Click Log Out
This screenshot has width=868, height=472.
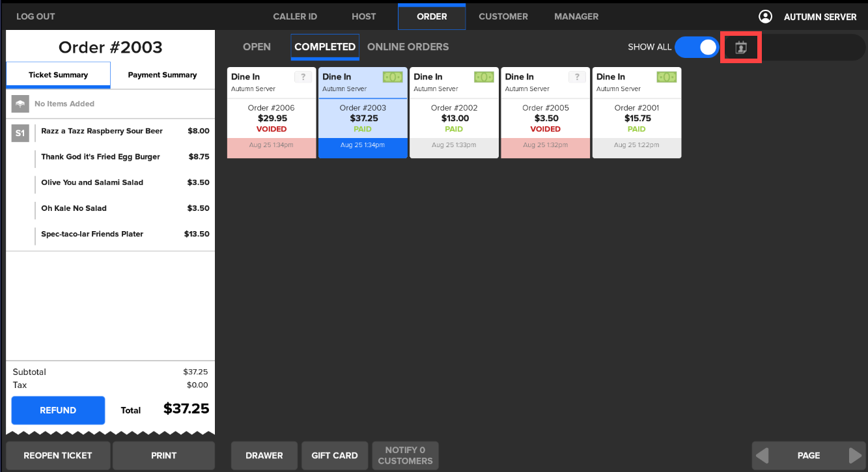35,17
